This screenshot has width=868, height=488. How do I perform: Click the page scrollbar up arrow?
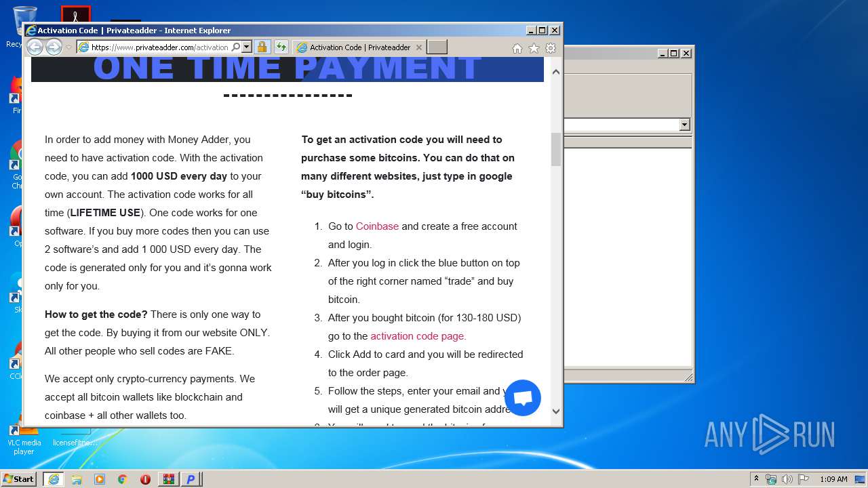point(556,71)
